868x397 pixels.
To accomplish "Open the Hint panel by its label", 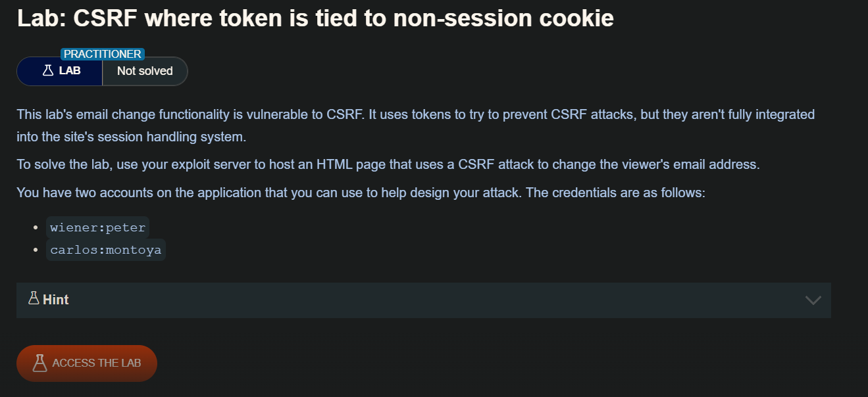I will pos(56,300).
